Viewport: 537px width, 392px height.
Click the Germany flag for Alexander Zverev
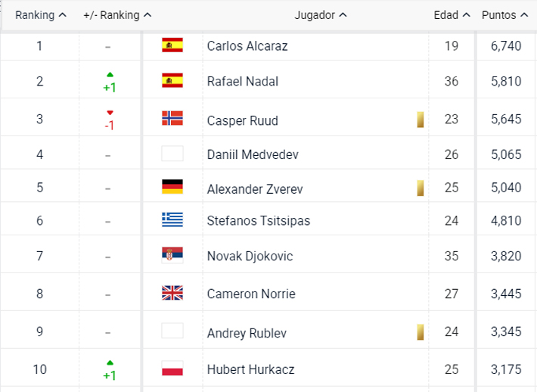coord(172,187)
